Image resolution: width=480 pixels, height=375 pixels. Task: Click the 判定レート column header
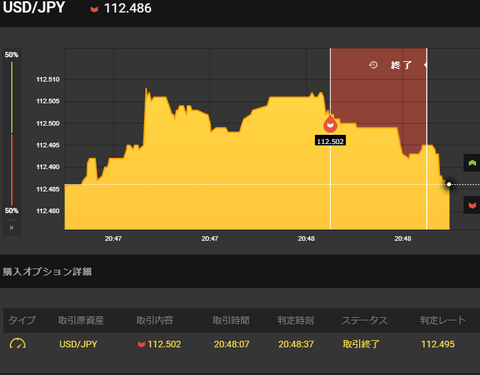[443, 320]
